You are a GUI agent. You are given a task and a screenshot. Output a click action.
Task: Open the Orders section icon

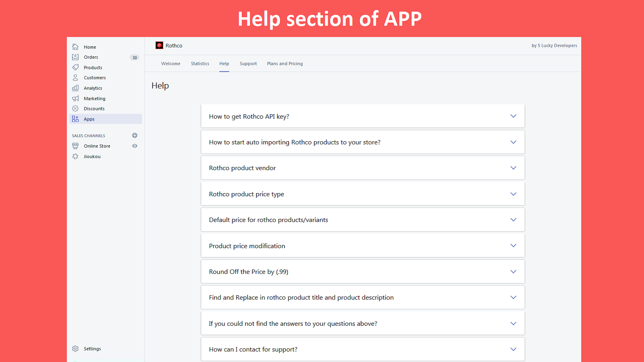point(75,57)
